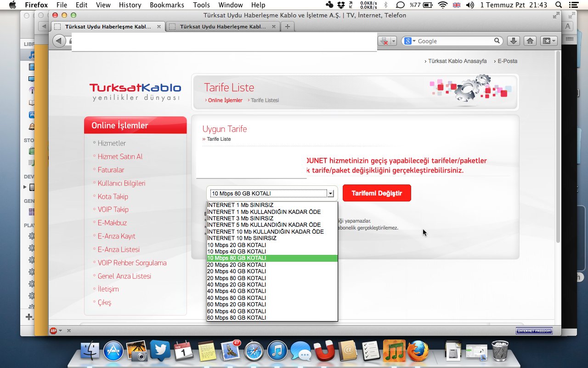Click the volume icon in menu bar

470,5
